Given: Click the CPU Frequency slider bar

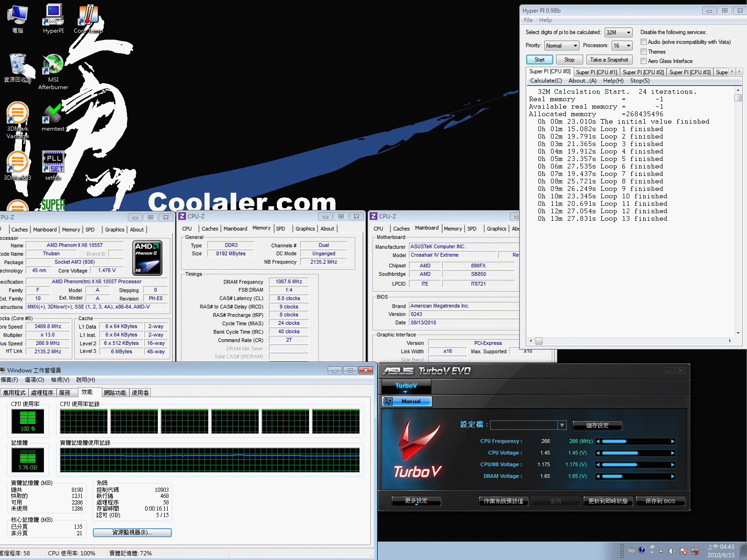Looking at the screenshot, I should 635,441.
